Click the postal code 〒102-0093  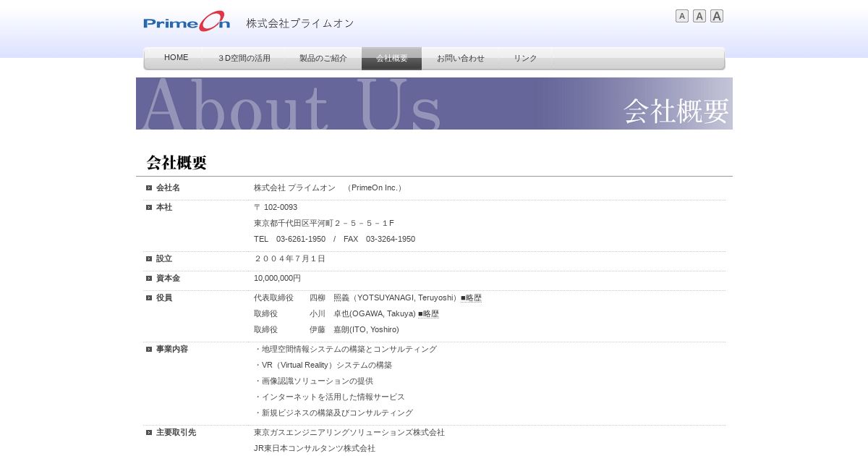pyautogui.click(x=276, y=207)
